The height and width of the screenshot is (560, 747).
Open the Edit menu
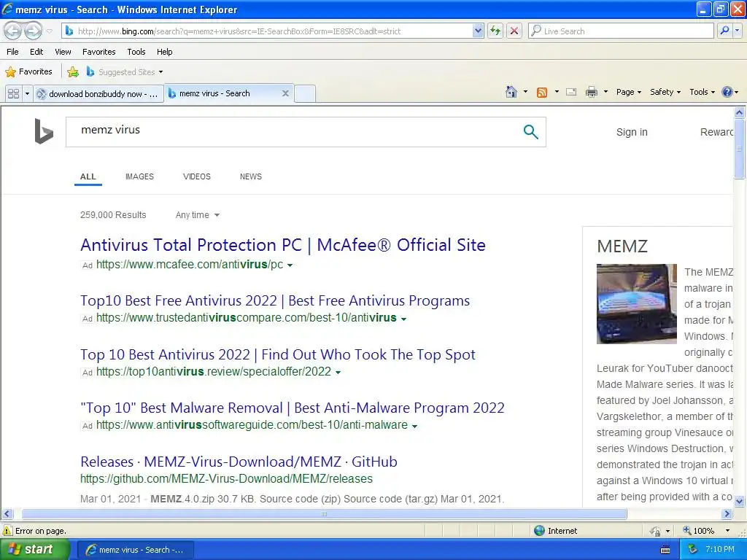[x=36, y=52]
